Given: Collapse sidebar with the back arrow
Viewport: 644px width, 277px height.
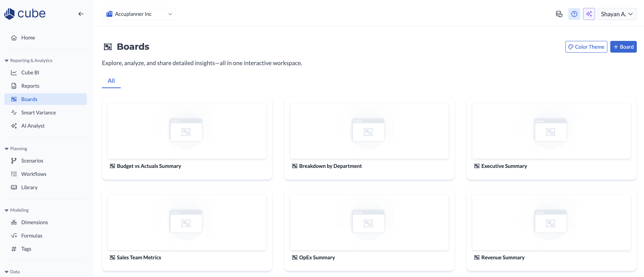Looking at the screenshot, I should click(81, 14).
